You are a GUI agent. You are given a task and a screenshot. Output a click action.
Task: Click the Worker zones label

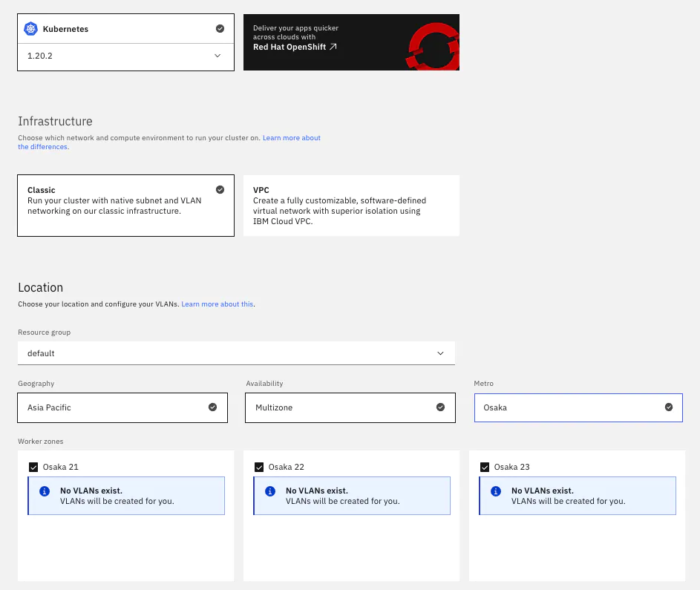[x=41, y=441]
